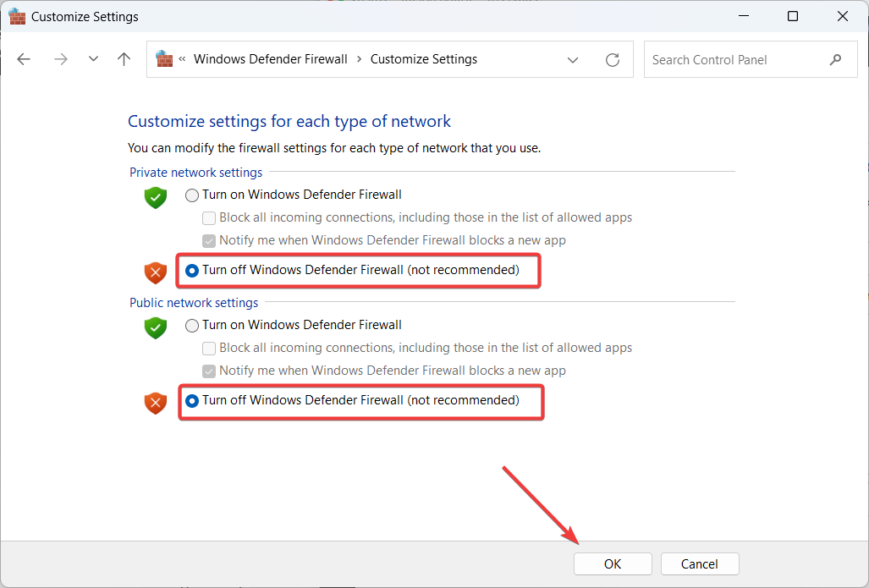Go to Windows Defender Firewall breadcrumb
869x588 pixels.
click(x=270, y=59)
